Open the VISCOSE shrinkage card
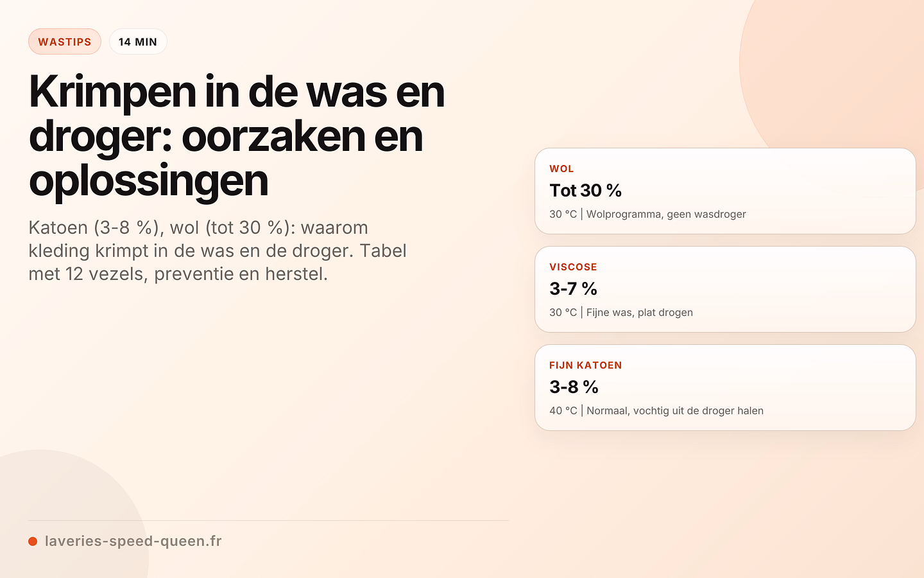This screenshot has height=578, width=924. pyautogui.click(x=725, y=290)
